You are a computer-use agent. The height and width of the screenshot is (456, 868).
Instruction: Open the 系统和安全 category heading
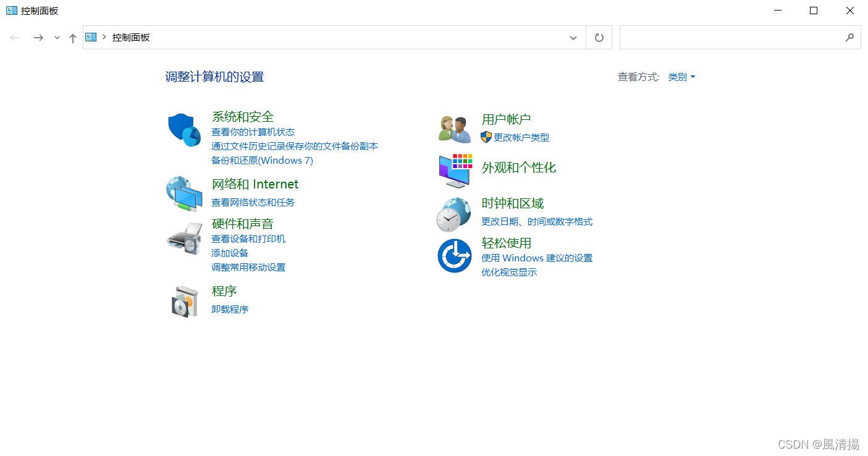click(x=243, y=117)
